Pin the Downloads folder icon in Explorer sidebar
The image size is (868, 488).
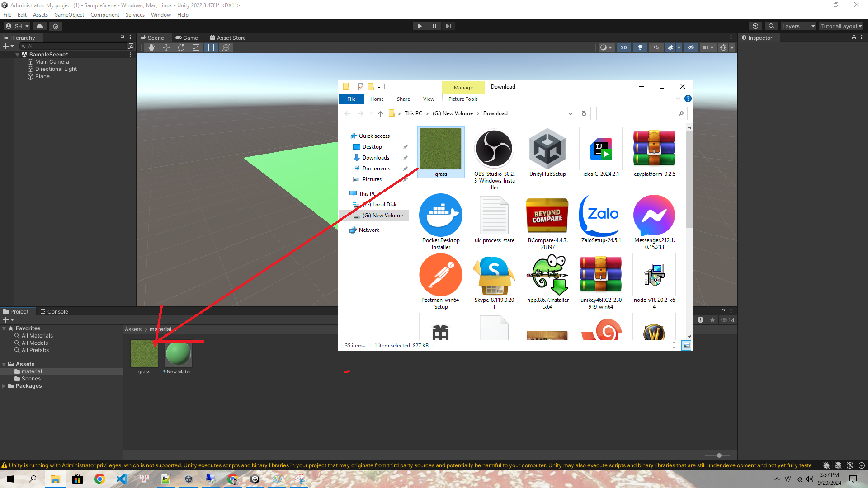[406, 158]
